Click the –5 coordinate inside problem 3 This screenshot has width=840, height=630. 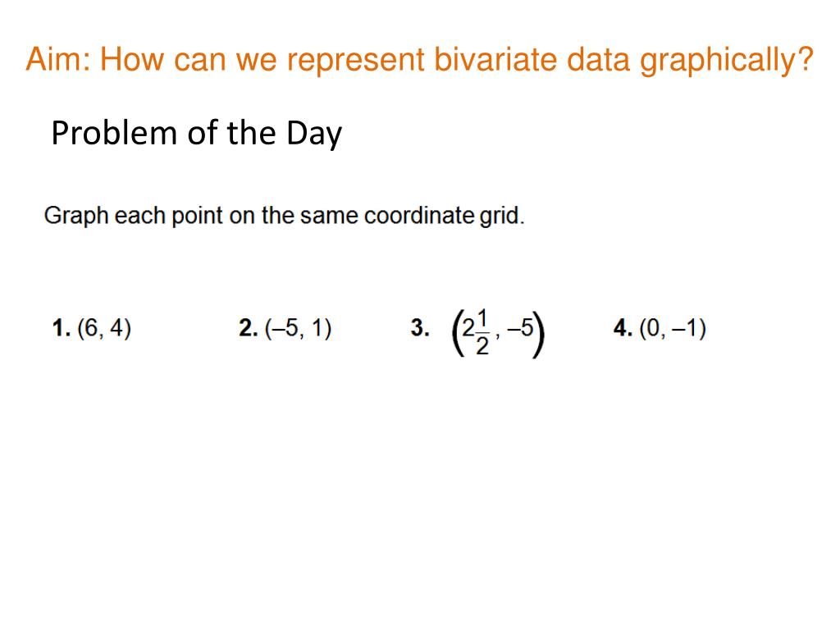520,327
